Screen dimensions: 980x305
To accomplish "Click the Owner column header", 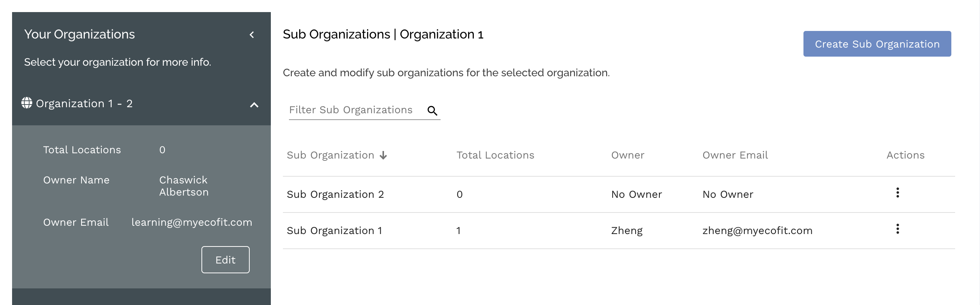I will pyautogui.click(x=627, y=155).
